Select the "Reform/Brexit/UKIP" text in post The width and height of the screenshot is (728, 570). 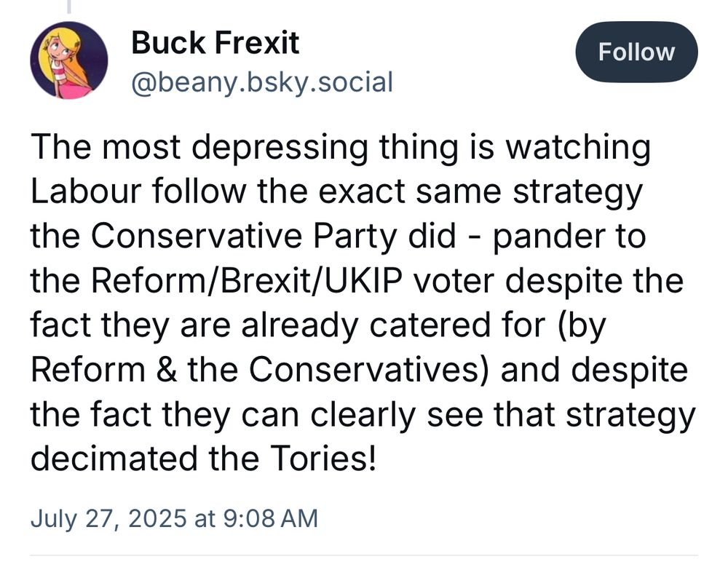point(247,281)
